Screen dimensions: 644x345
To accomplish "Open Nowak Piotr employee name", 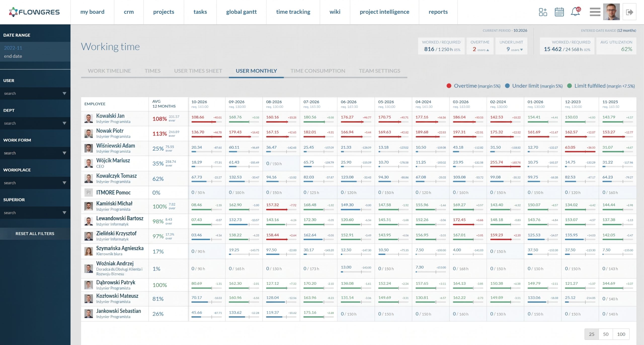I will pyautogui.click(x=110, y=131).
